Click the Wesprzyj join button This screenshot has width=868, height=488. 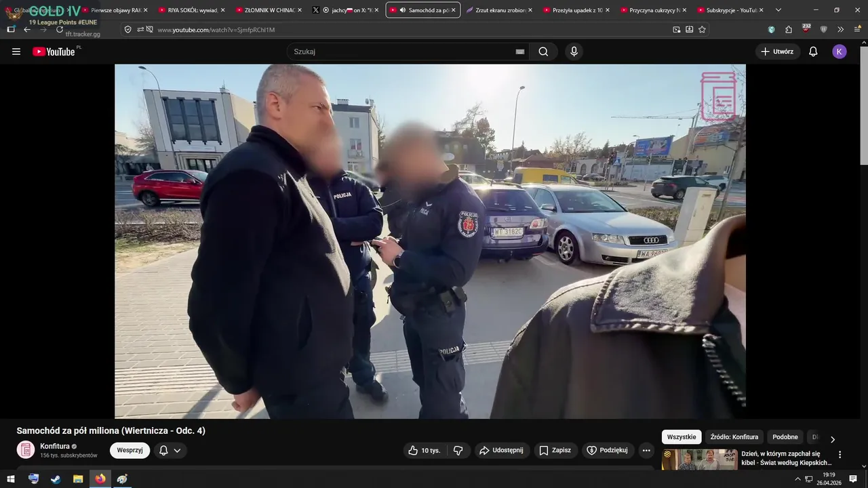[x=130, y=450]
